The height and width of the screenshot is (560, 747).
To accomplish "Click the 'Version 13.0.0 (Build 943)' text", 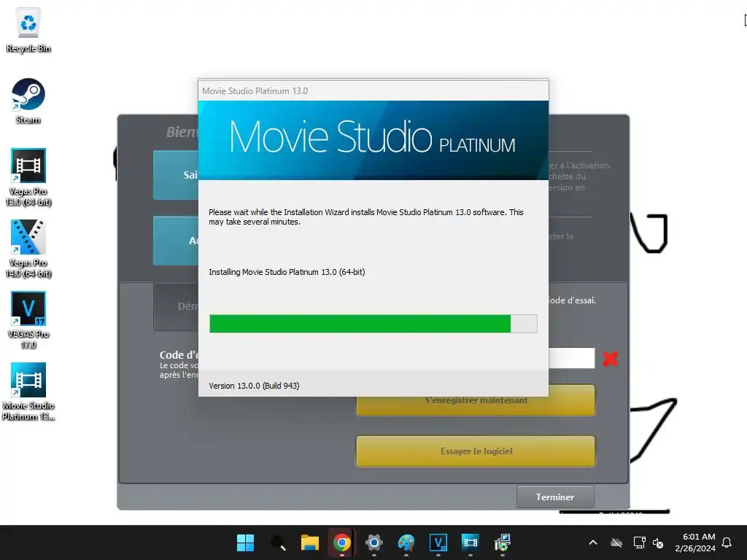I will click(254, 386).
